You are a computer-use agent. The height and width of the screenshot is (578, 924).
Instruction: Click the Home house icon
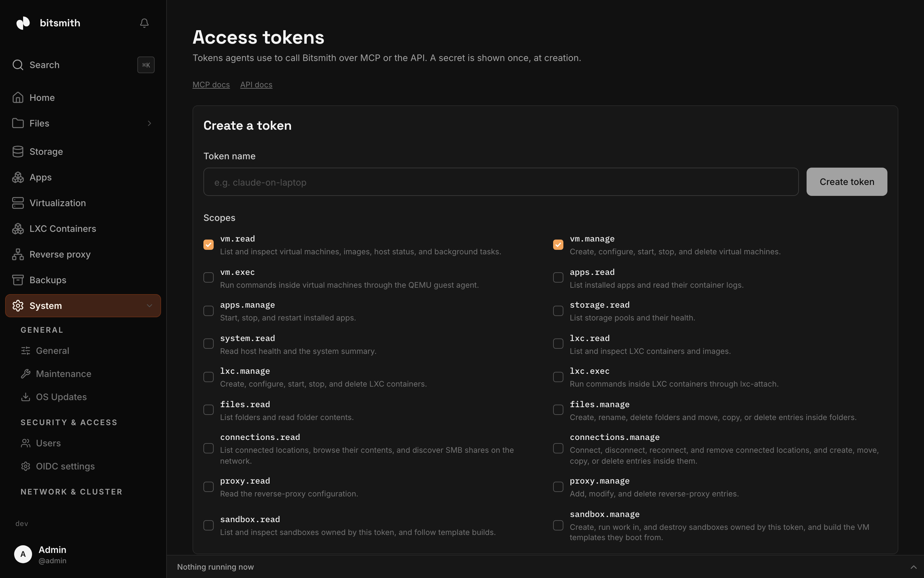click(x=18, y=98)
